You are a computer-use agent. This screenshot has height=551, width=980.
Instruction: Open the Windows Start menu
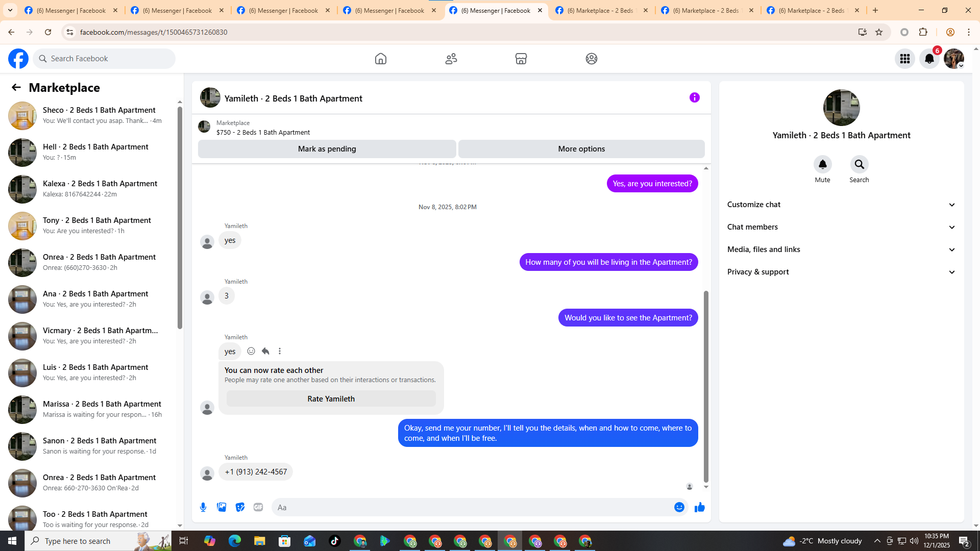12,541
